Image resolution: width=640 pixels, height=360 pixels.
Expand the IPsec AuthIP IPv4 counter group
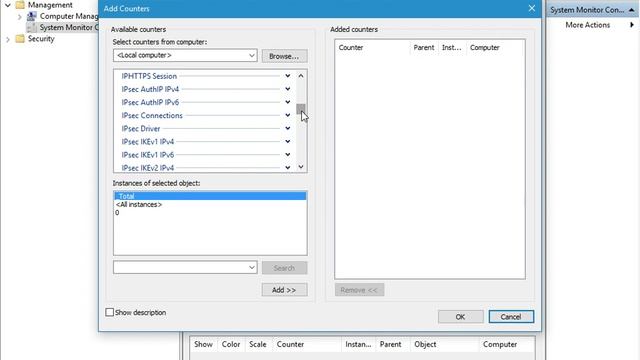point(288,89)
